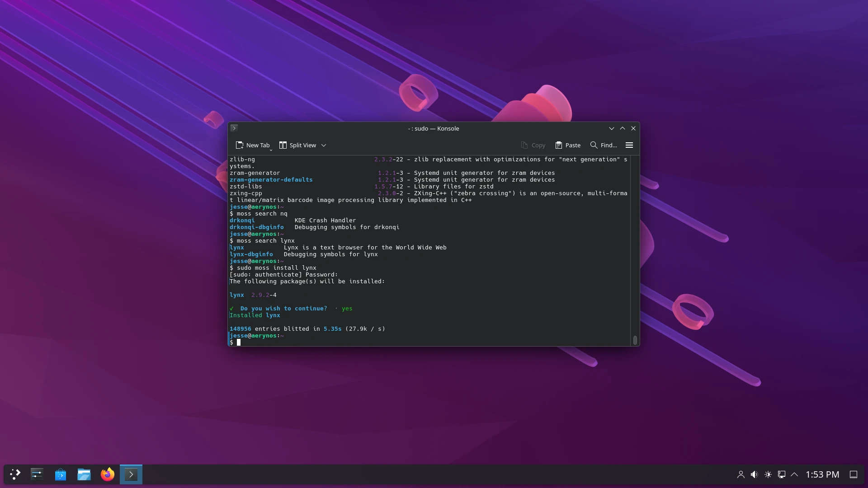Open System Settings from the taskbar
The image size is (868, 488).
pos(37,474)
